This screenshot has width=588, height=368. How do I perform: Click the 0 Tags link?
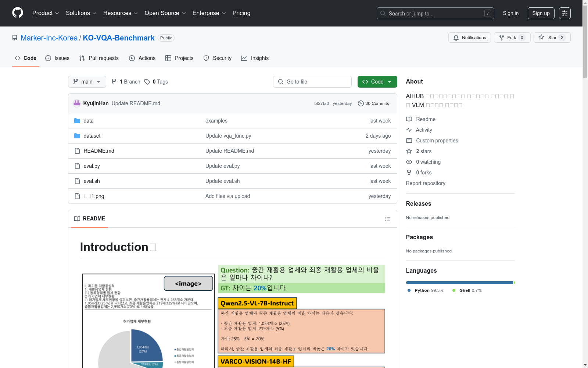click(x=156, y=82)
